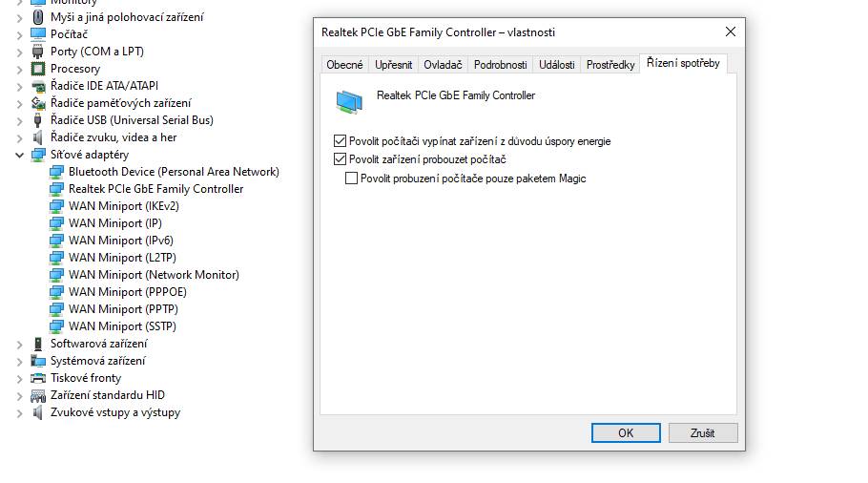Click the Tiskové fronty printer icon

click(x=37, y=378)
